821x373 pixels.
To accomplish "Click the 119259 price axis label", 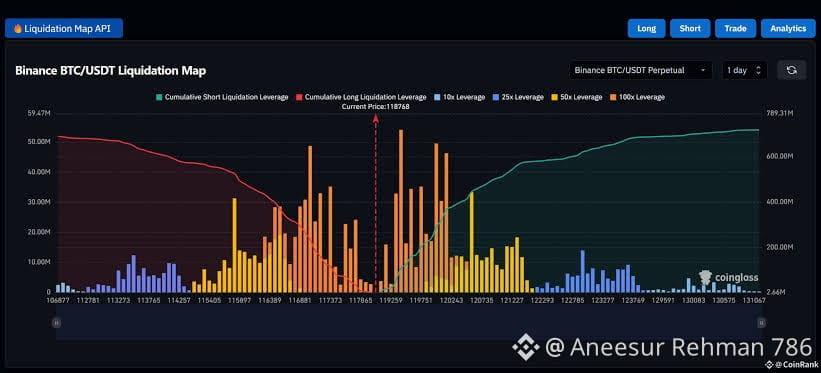I will coord(391,301).
